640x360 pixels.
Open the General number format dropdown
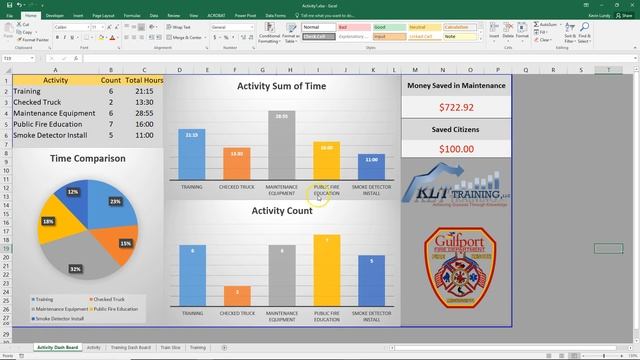[251, 27]
